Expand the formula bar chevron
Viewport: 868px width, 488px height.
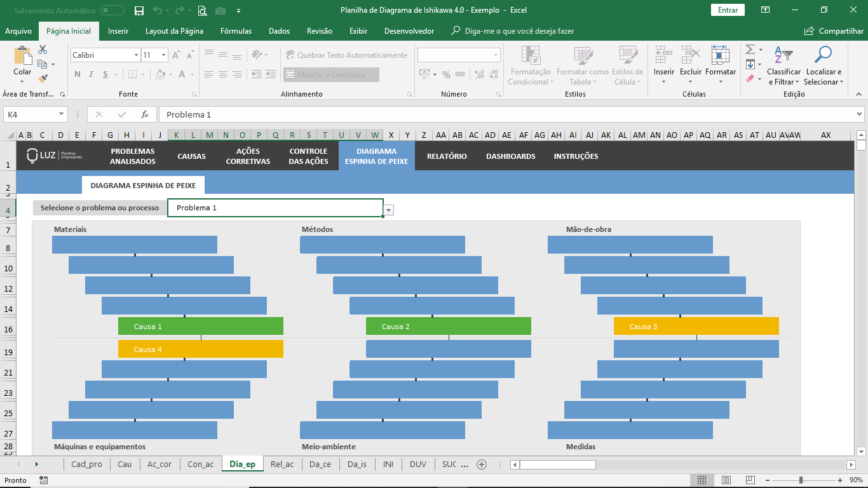859,114
